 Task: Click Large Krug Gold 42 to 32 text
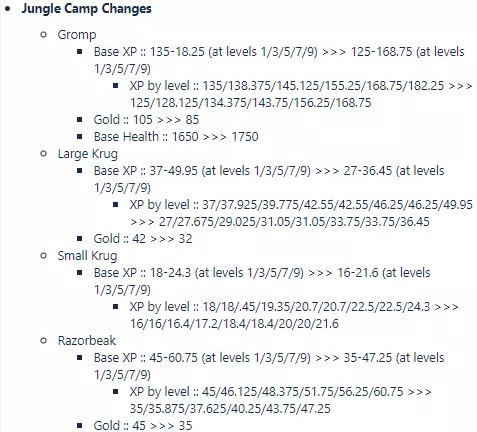143,239
